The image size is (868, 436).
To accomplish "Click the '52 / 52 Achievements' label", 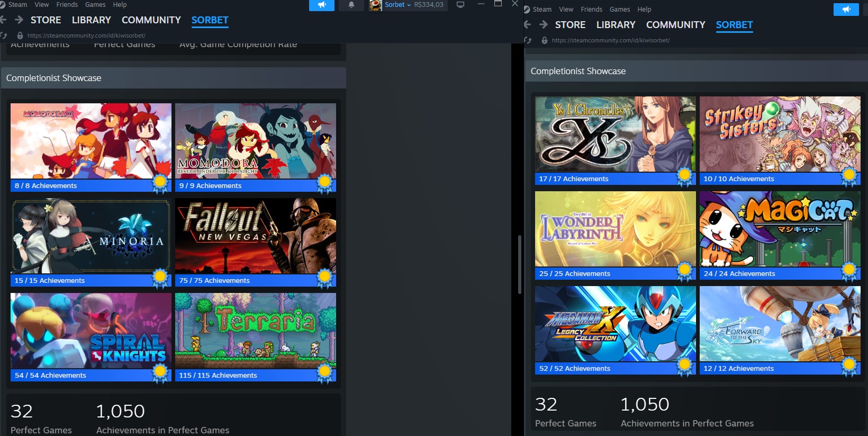I will click(575, 368).
